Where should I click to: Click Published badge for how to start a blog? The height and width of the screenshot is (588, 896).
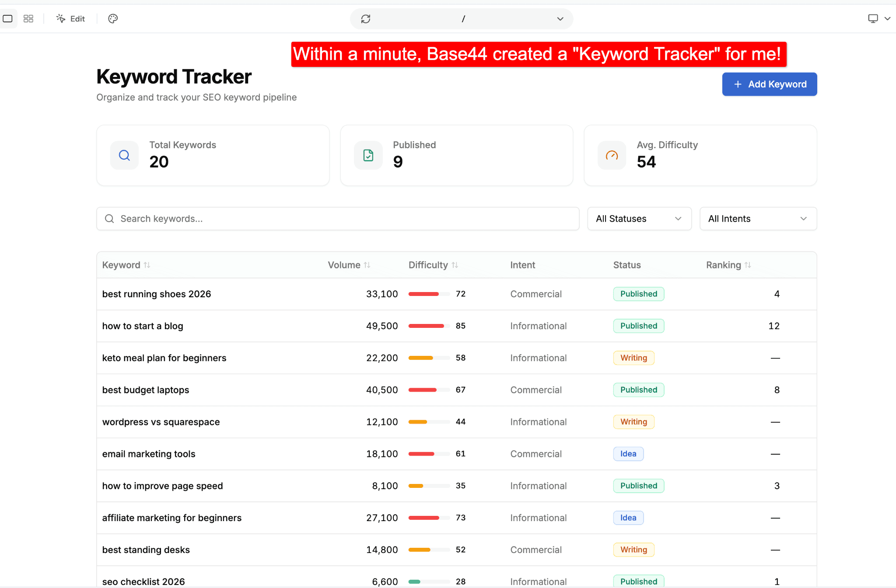[639, 326]
